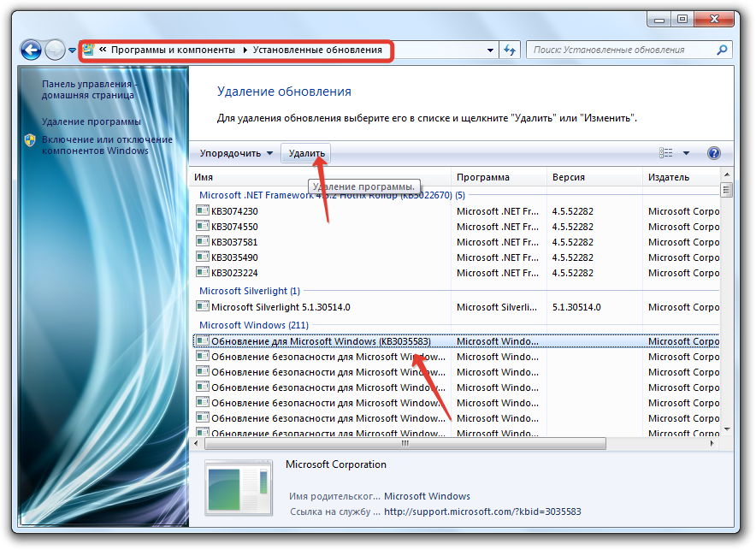Click the Установленные обновления breadcrumb
Viewport: 756px width, 550px height.
pos(317,50)
